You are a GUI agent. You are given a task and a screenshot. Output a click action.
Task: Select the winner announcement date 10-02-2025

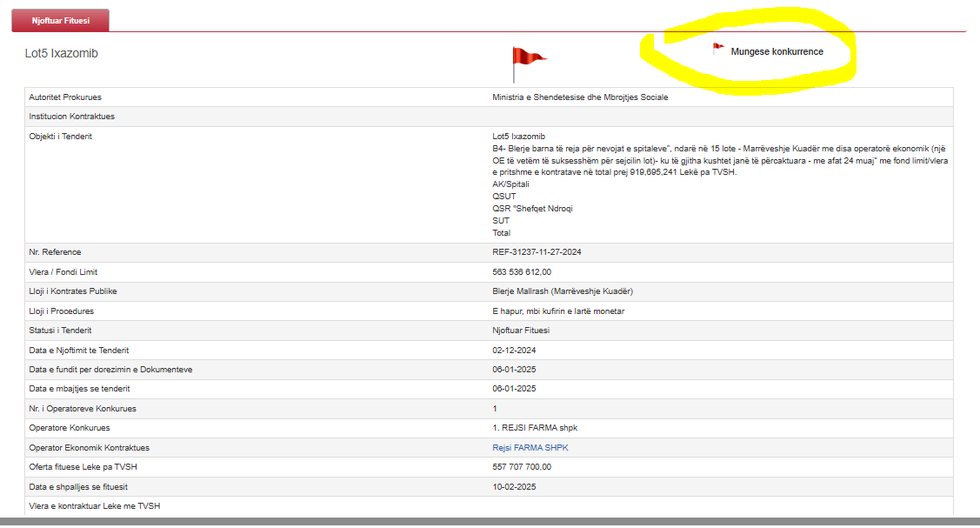[514, 486]
